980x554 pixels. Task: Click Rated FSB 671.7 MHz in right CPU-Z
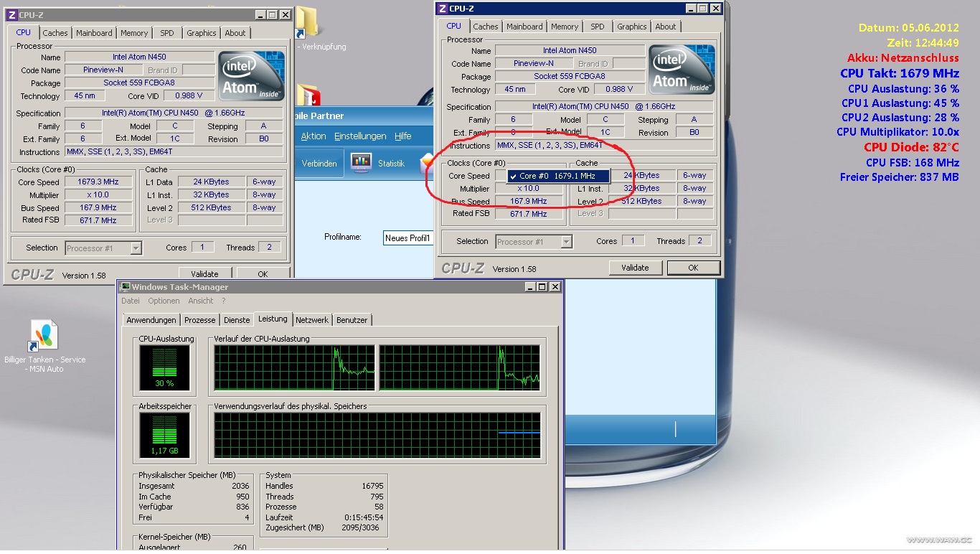(x=529, y=214)
